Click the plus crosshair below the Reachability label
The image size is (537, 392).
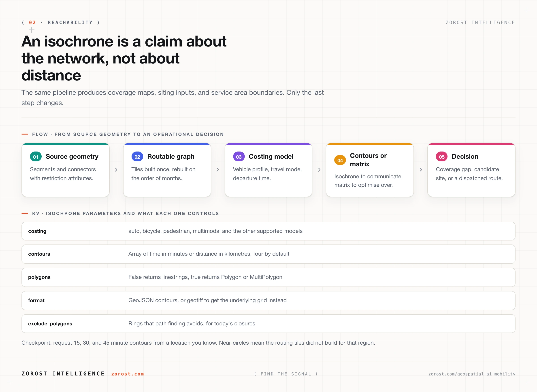tap(32, 30)
